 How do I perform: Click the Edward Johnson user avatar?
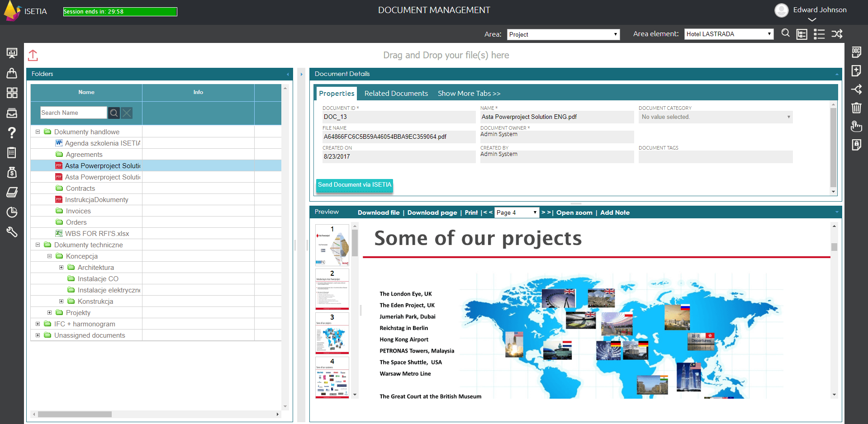[781, 10]
